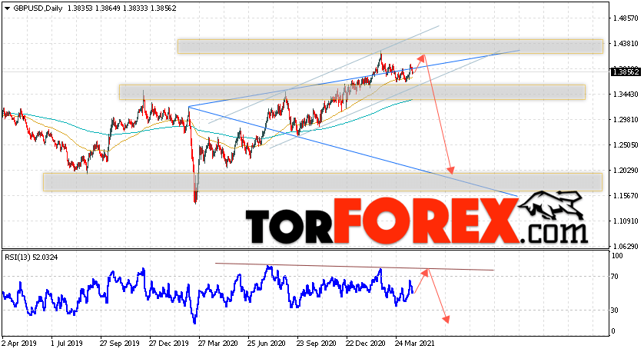644x352 pixels.
Task: Click price level 1.43810 on the scale
Action: point(625,44)
